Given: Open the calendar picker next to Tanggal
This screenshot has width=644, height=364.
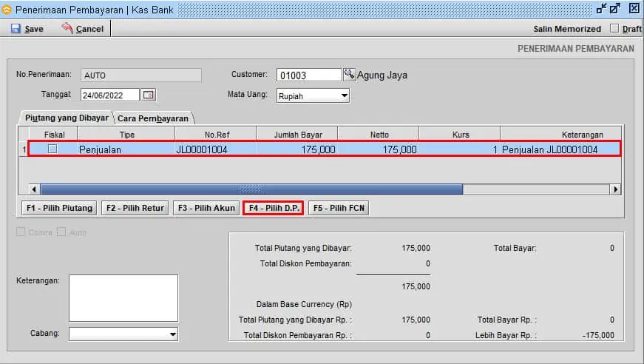Looking at the screenshot, I should (149, 95).
